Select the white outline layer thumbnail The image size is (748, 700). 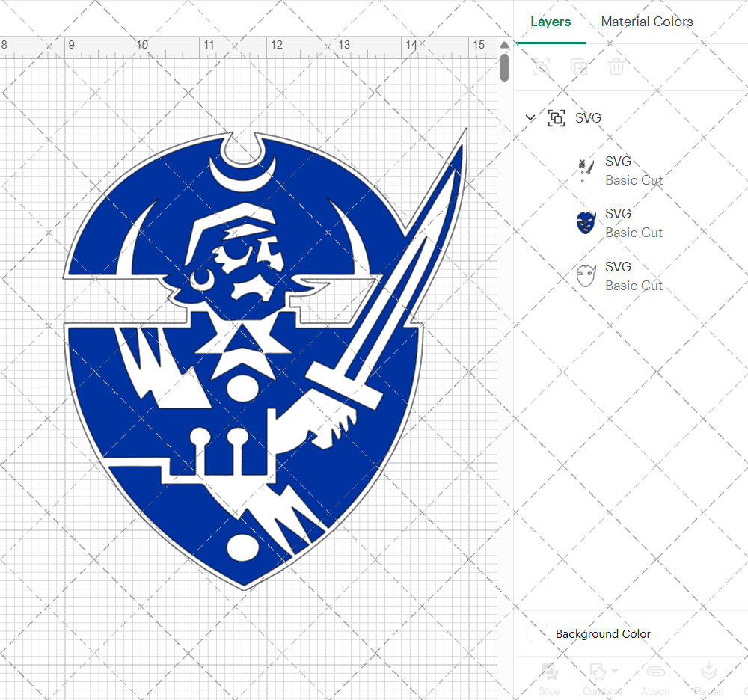tap(586, 276)
